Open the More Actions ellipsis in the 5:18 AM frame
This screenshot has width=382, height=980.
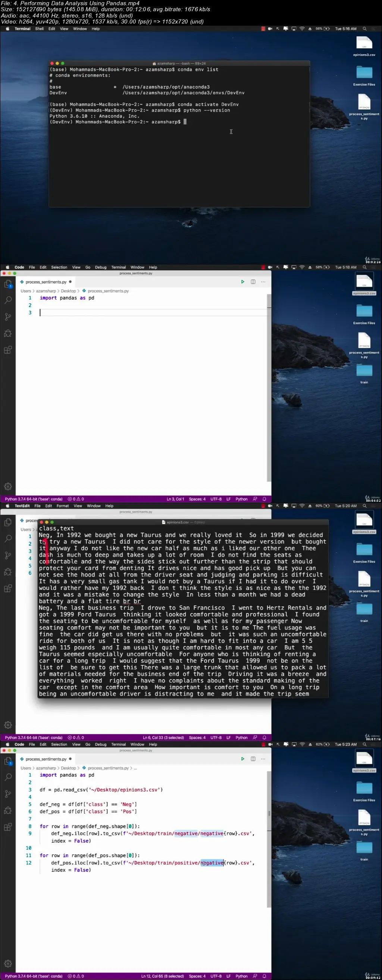[263, 282]
